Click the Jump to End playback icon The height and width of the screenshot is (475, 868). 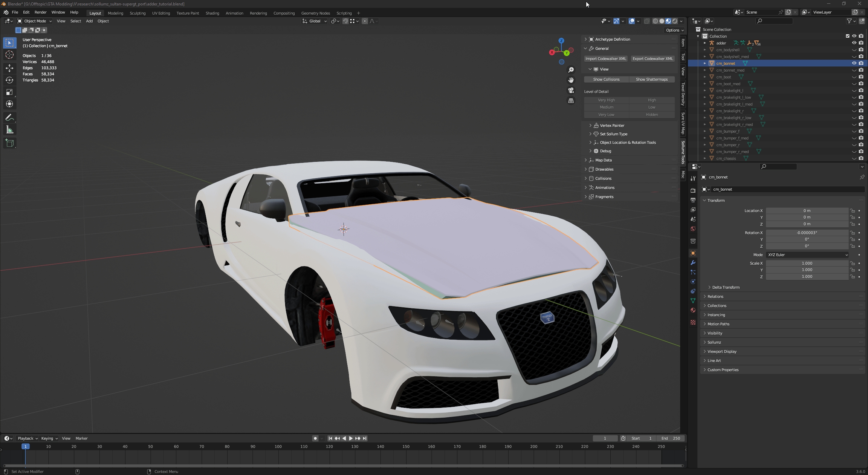point(365,438)
